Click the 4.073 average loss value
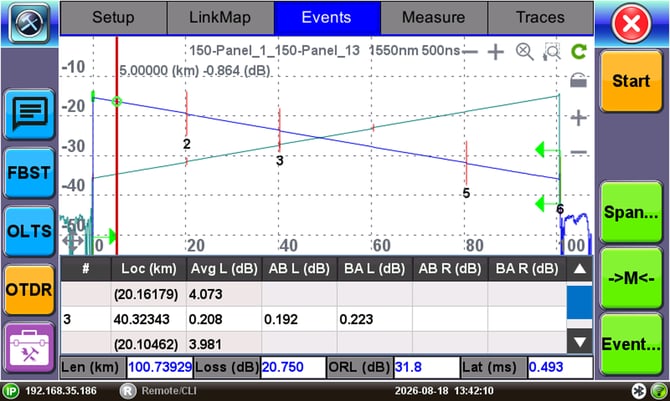Image resolution: width=670 pixels, height=401 pixels. point(206,294)
